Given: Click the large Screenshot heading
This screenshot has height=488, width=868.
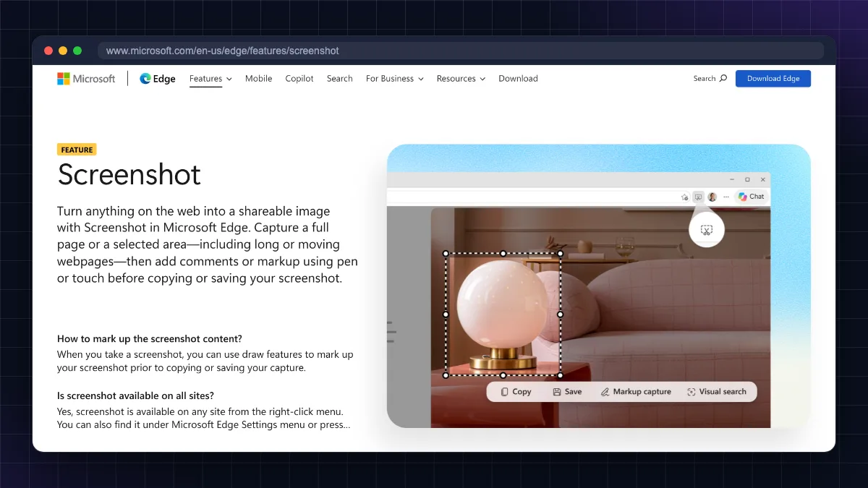Looking at the screenshot, I should [x=129, y=175].
